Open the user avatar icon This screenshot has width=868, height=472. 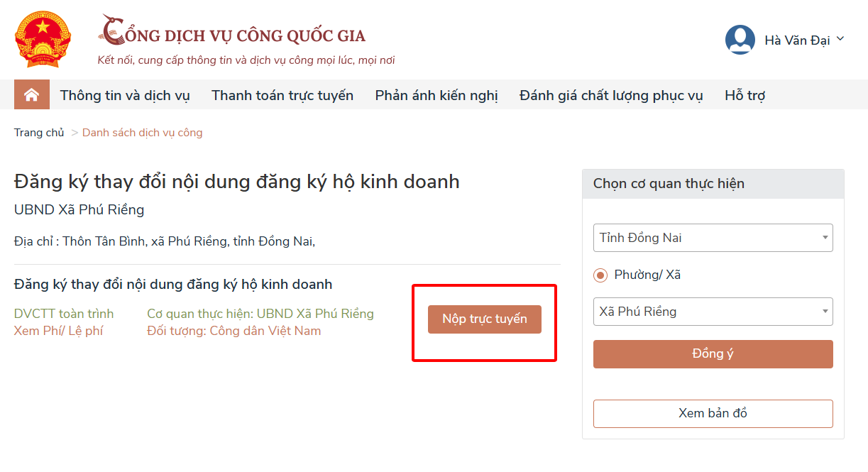[739, 40]
